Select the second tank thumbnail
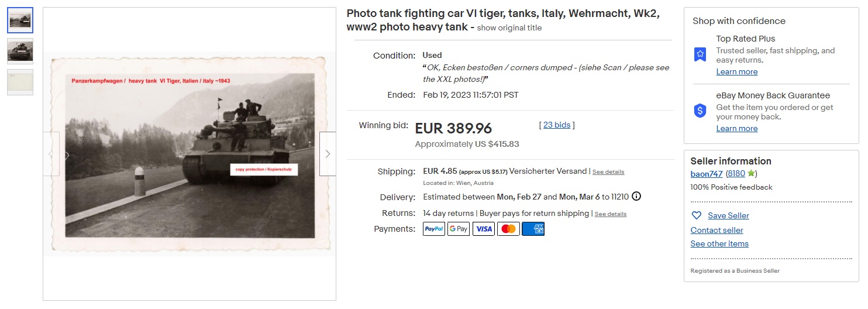 coord(20,51)
